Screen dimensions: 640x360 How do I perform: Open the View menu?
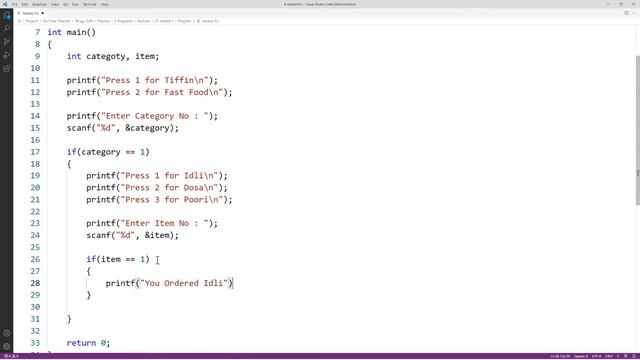55,4
